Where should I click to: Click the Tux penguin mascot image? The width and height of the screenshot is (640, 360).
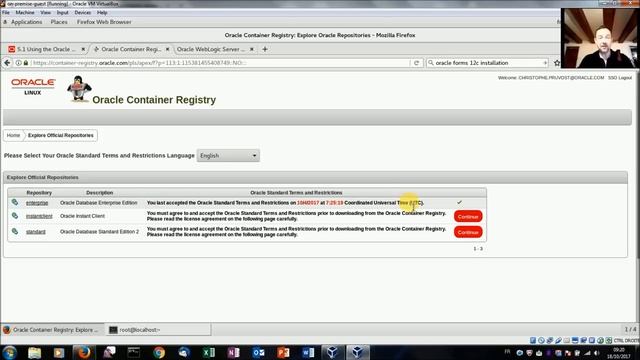pos(79,88)
